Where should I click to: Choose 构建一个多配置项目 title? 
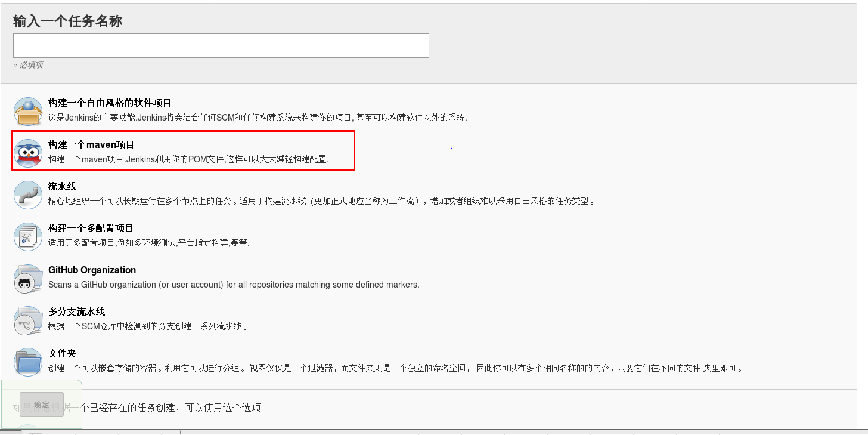point(91,229)
